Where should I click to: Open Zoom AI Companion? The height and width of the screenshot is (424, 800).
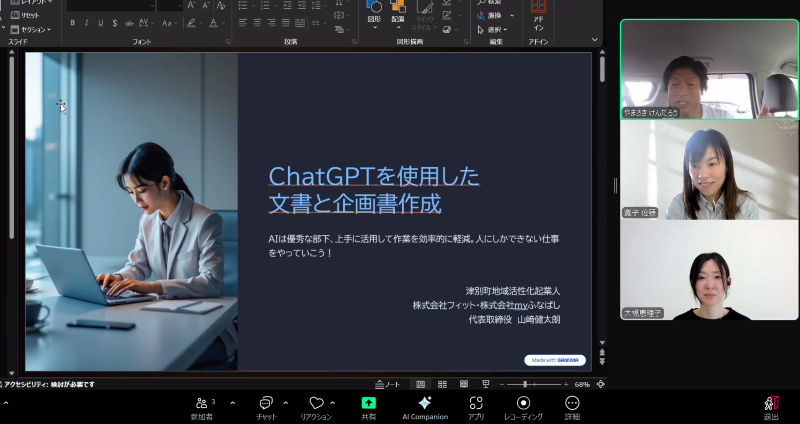[425, 408]
